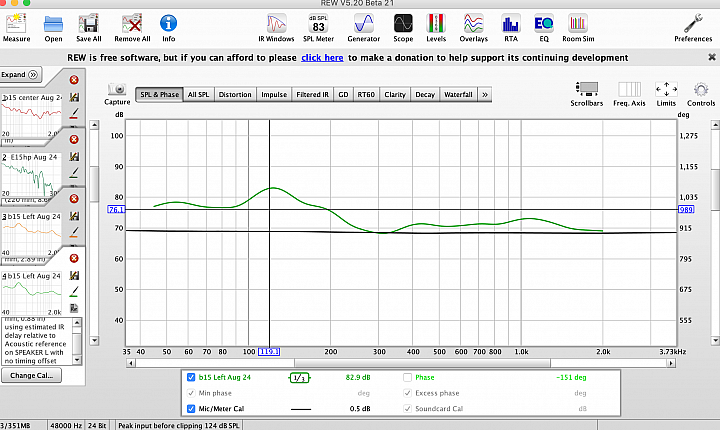Screen dimensions: 720x430
Task: Launch the signal Generator
Action: 364,28
